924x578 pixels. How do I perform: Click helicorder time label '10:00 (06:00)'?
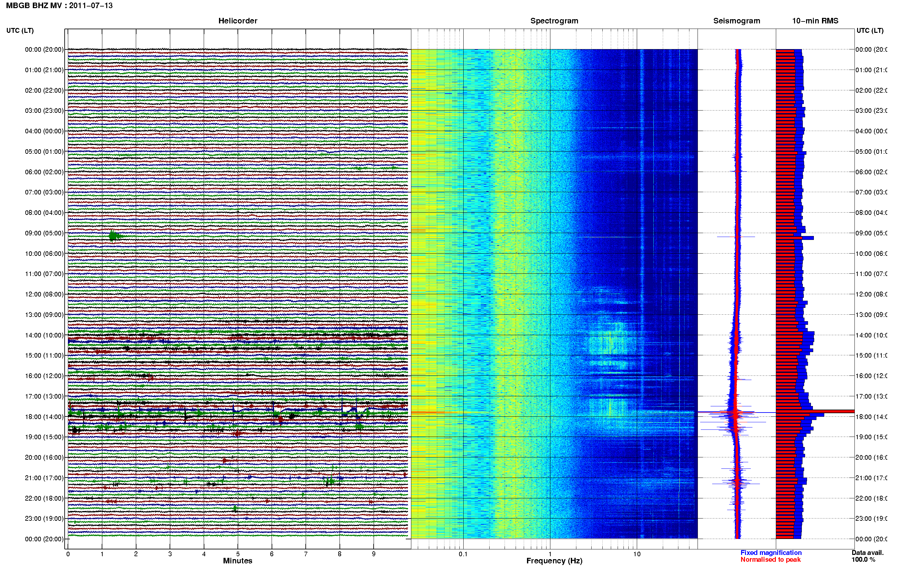44,254
